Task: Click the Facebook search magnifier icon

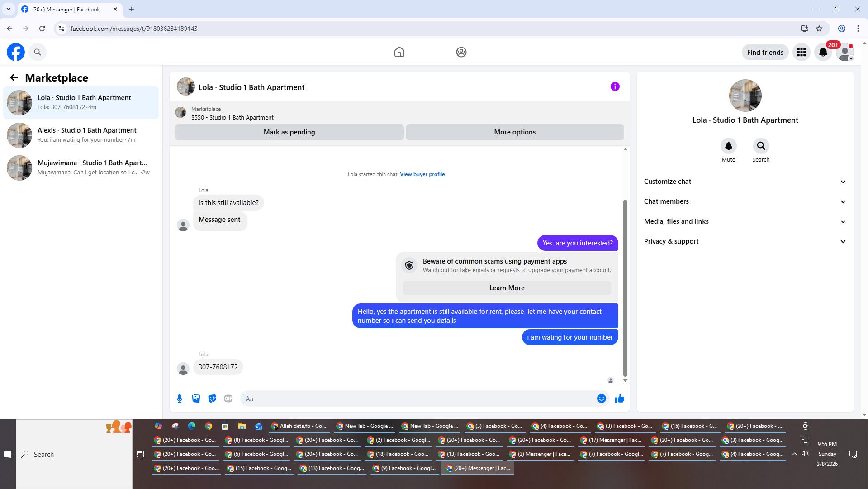Action: click(38, 52)
